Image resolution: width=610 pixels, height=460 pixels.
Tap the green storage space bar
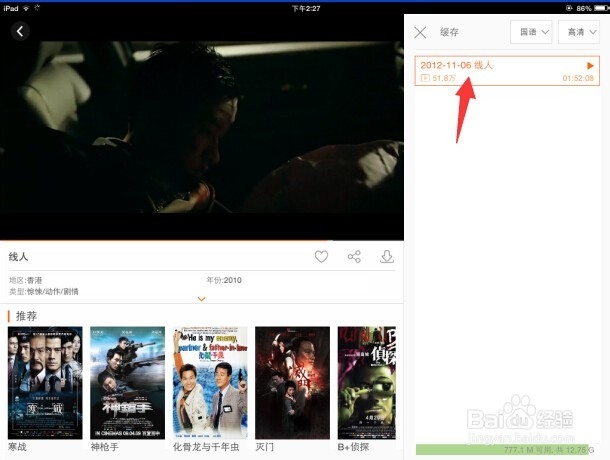[502, 449]
